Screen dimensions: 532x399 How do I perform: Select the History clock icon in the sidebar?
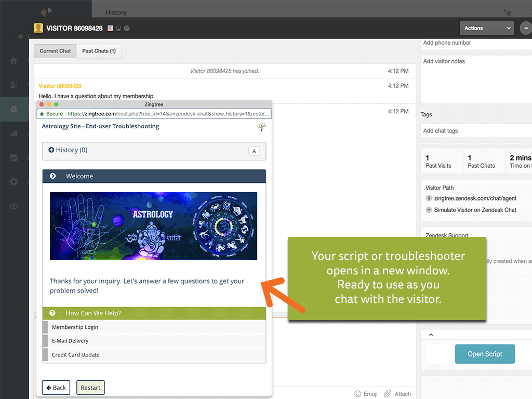pos(14,109)
